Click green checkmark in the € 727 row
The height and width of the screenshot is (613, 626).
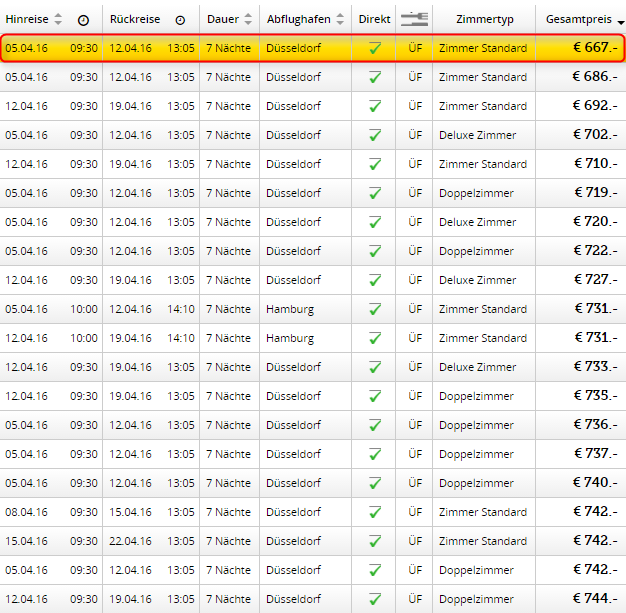(x=375, y=280)
